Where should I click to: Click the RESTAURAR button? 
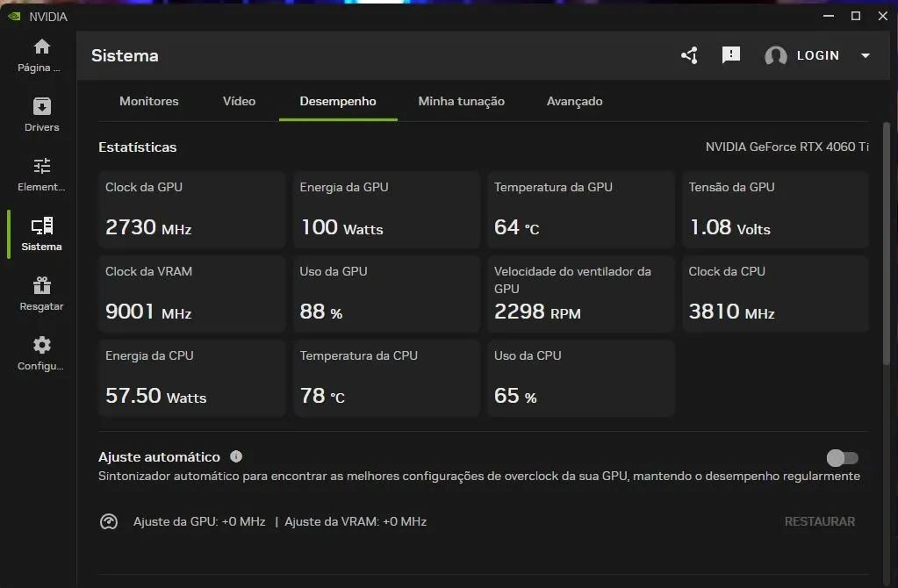[x=820, y=521]
